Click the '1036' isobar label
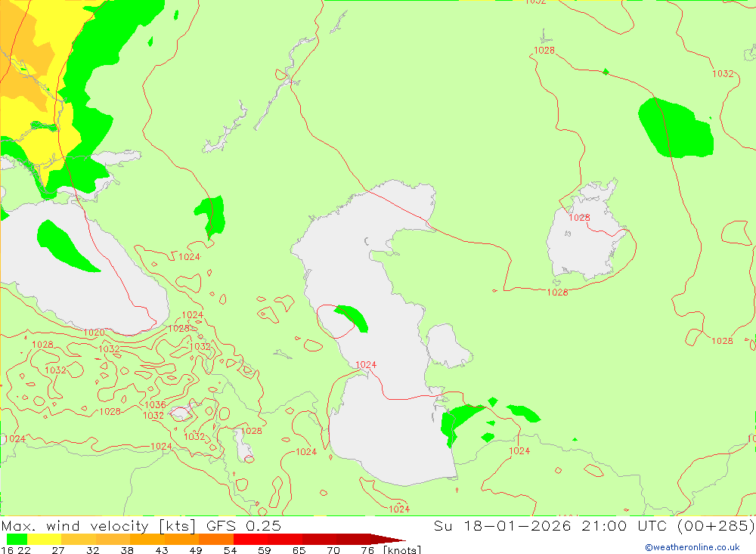 [x=155, y=405]
